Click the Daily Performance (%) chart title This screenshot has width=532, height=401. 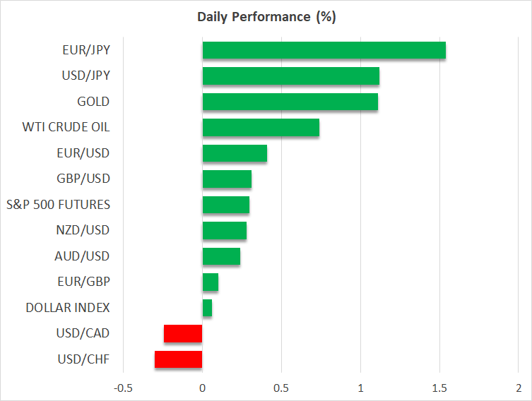click(x=266, y=17)
